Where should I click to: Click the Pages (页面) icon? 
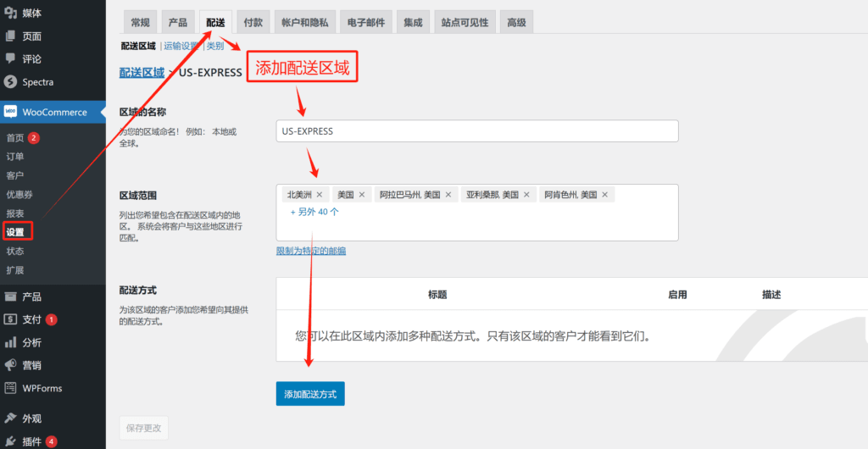[x=10, y=36]
